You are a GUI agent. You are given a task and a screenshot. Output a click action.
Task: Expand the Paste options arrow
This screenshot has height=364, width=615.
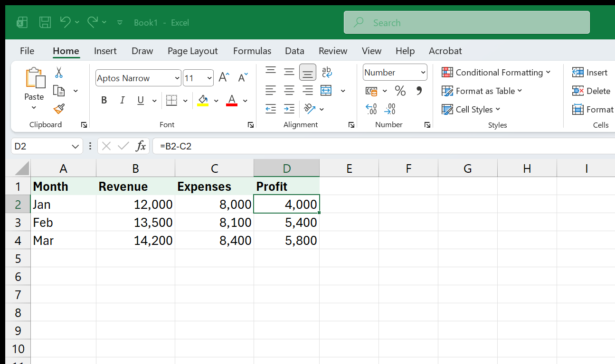34,108
